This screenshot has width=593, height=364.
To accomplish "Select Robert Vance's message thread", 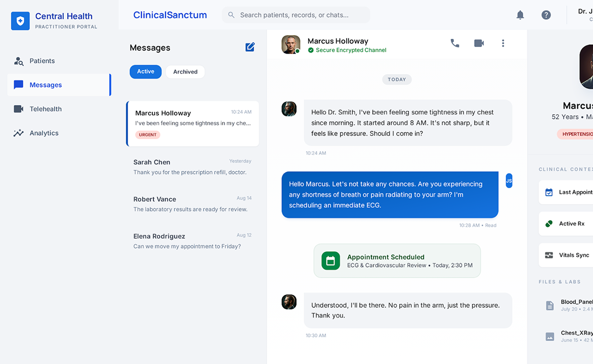I will click(192, 204).
